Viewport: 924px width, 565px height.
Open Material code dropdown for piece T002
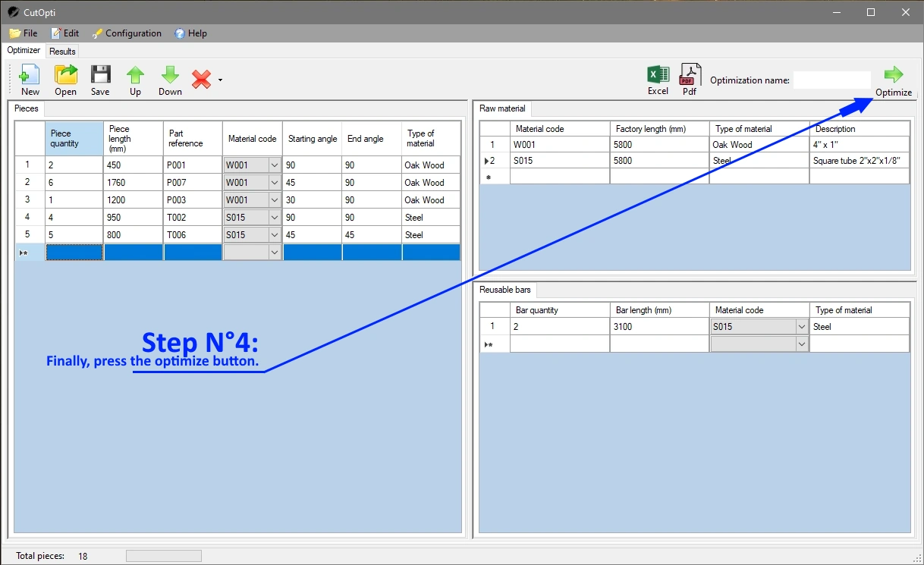point(274,218)
